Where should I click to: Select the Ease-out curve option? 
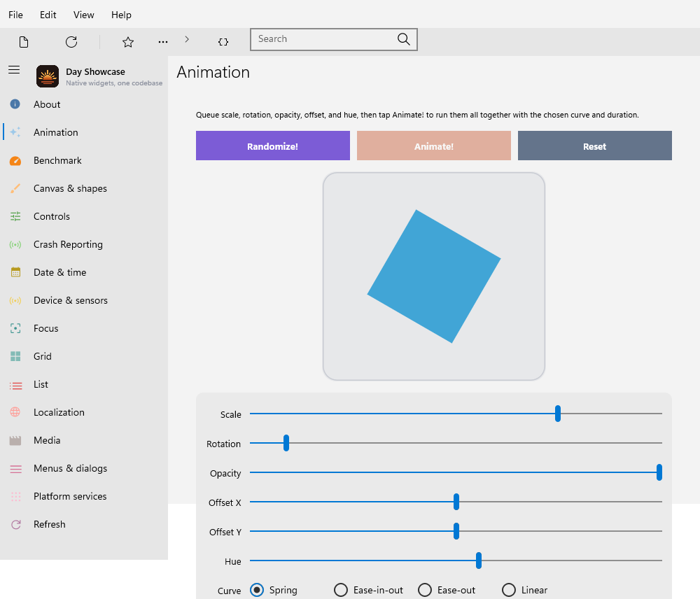tap(425, 590)
